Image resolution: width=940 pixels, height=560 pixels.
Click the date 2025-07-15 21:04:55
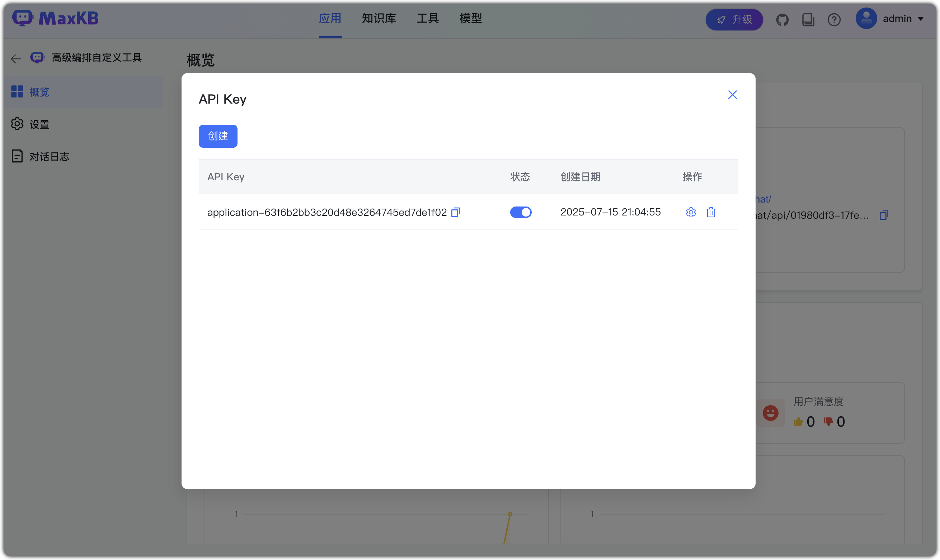tap(610, 212)
